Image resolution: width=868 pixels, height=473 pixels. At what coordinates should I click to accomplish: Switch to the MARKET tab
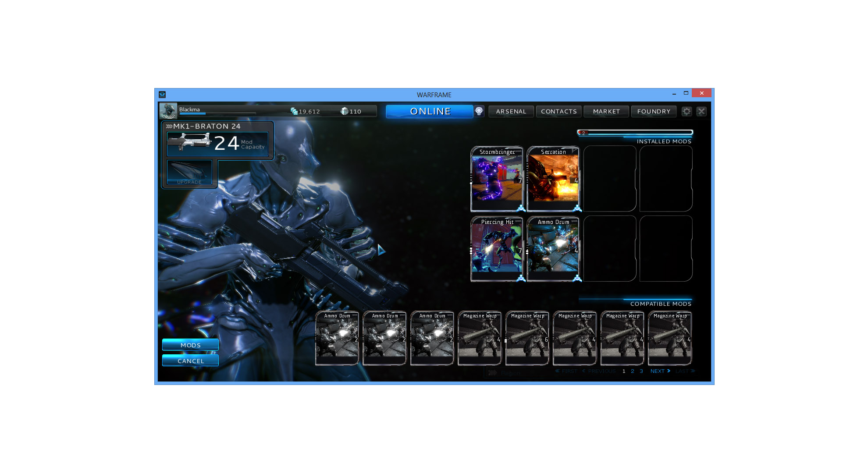(606, 111)
